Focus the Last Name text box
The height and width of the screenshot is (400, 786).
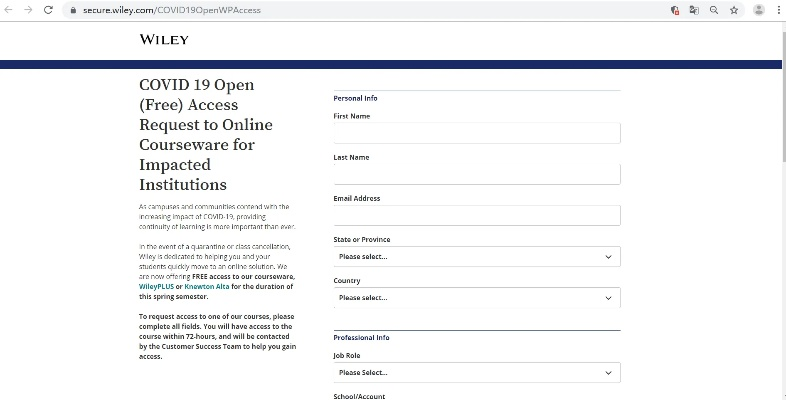pos(476,175)
